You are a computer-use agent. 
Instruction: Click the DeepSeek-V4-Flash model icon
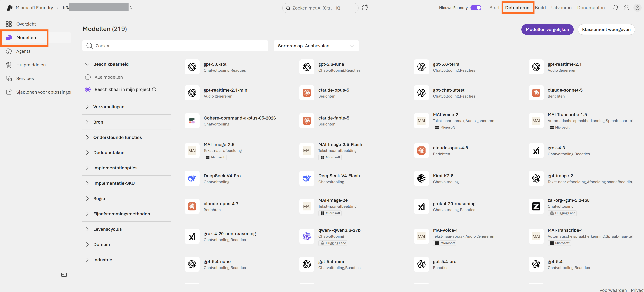tap(307, 178)
